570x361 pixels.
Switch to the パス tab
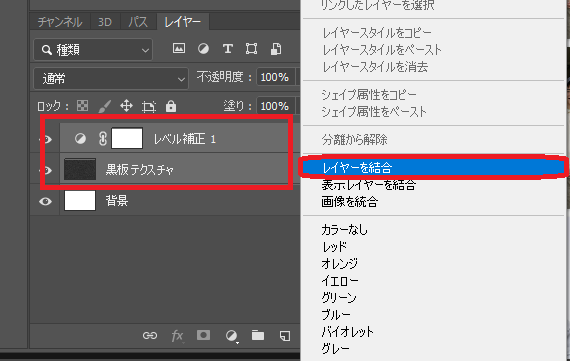(x=138, y=22)
